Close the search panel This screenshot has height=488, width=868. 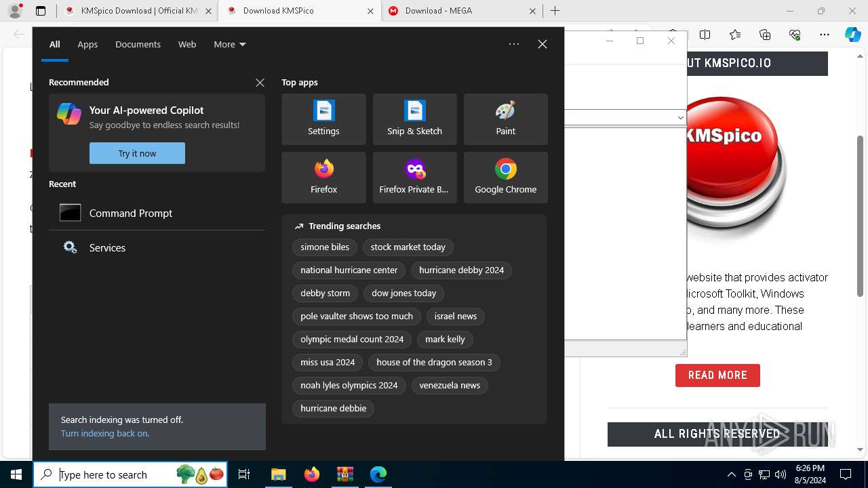(x=542, y=44)
